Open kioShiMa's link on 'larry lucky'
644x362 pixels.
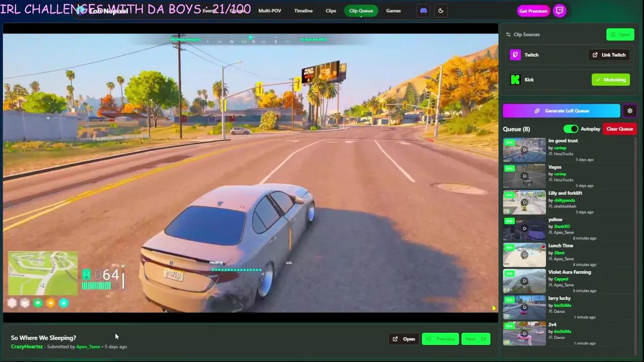562,305
